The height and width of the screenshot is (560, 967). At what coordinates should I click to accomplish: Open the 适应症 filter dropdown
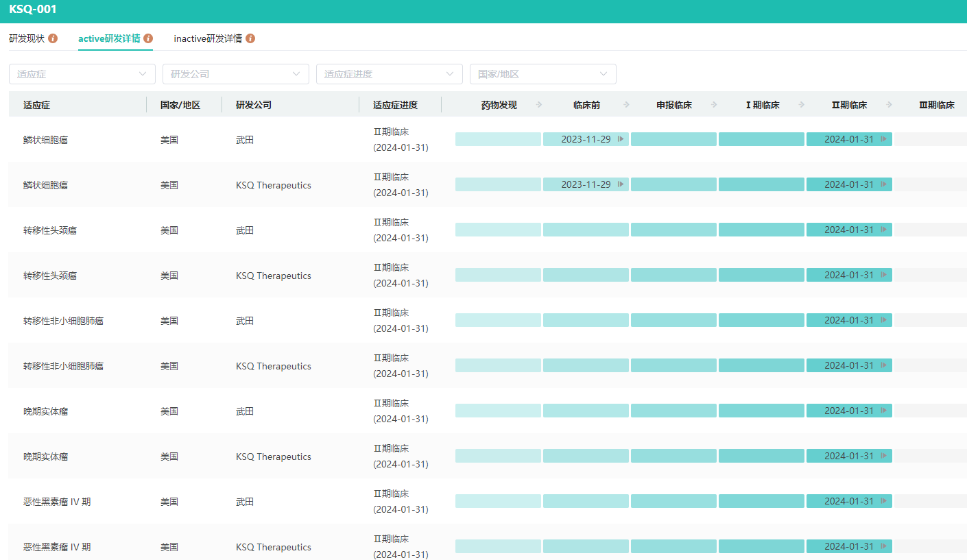pos(82,74)
